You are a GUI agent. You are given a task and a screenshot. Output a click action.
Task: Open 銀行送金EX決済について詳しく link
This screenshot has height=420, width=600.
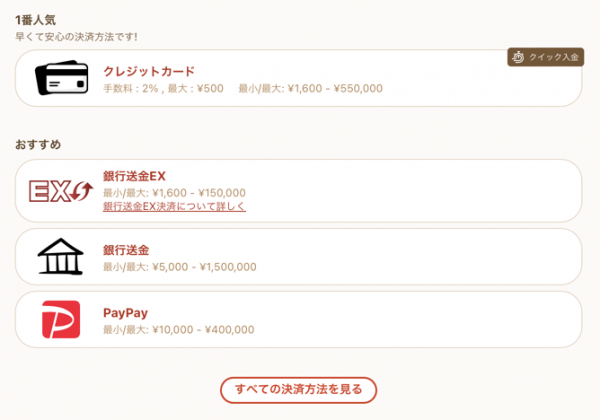pyautogui.click(x=174, y=207)
